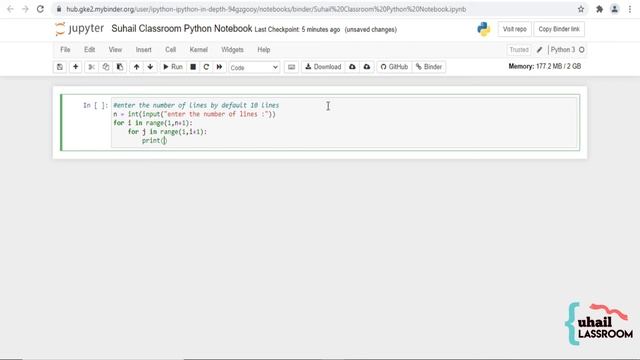640x360 pixels.
Task: Restart the kernel icon
Action: 206,67
